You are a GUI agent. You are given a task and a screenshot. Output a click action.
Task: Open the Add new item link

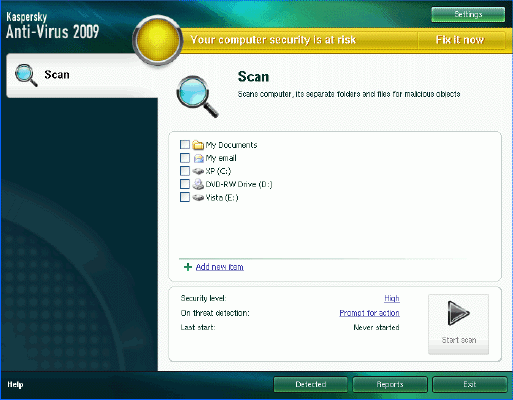[x=220, y=267]
